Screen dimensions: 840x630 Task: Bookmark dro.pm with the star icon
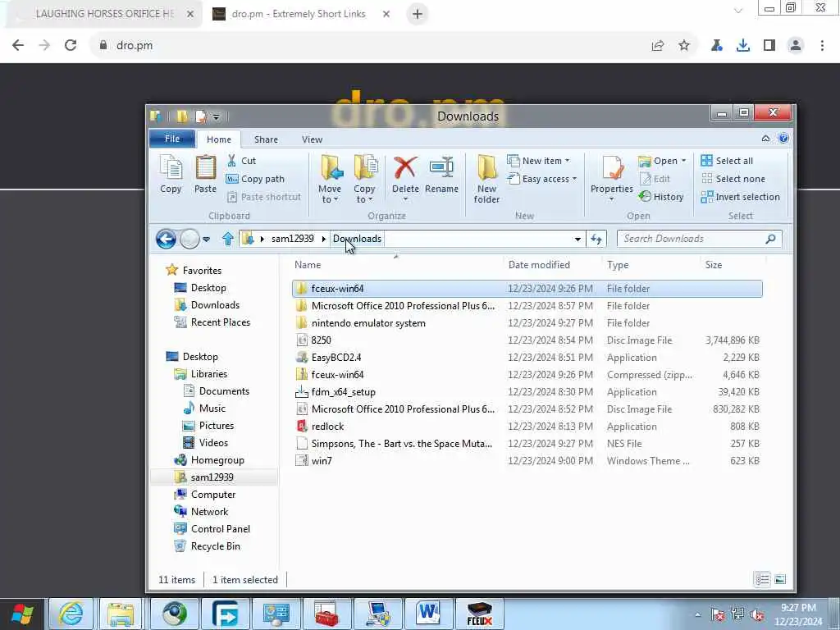[684, 46]
